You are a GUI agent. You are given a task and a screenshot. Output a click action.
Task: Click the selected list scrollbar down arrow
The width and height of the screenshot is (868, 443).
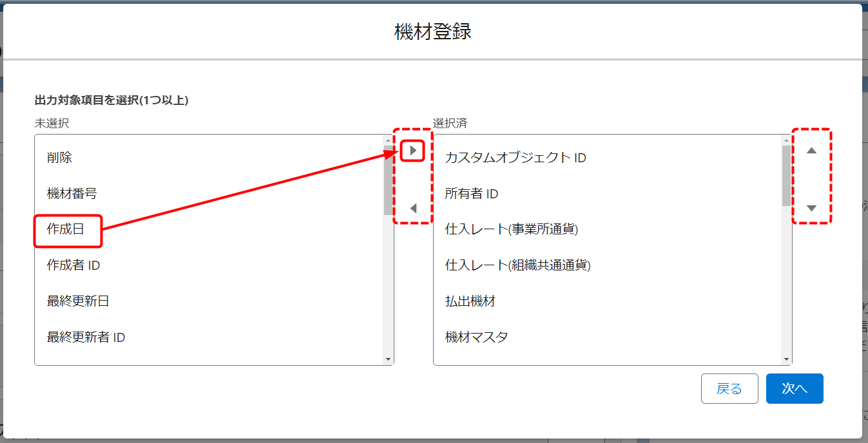(x=786, y=359)
